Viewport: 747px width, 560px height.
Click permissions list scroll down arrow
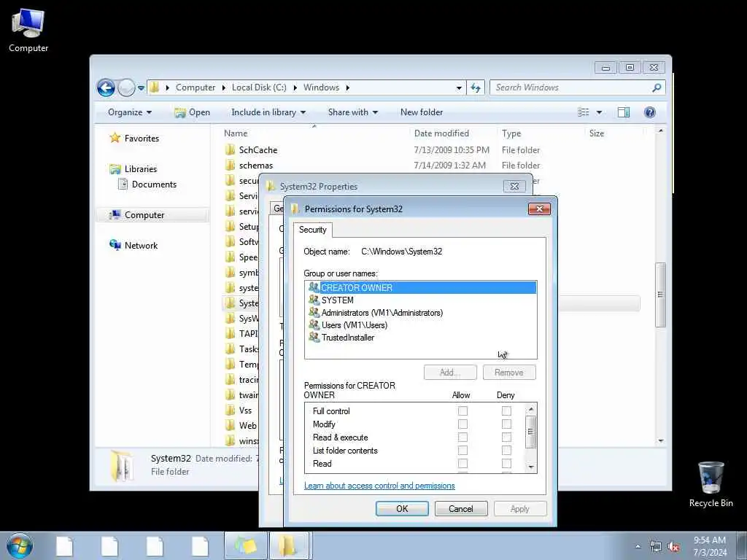531,467
